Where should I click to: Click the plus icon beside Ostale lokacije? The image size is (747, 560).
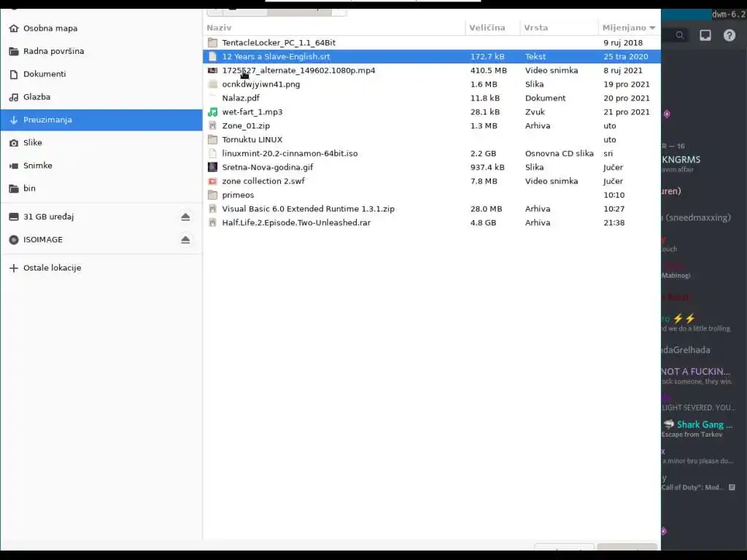point(14,268)
